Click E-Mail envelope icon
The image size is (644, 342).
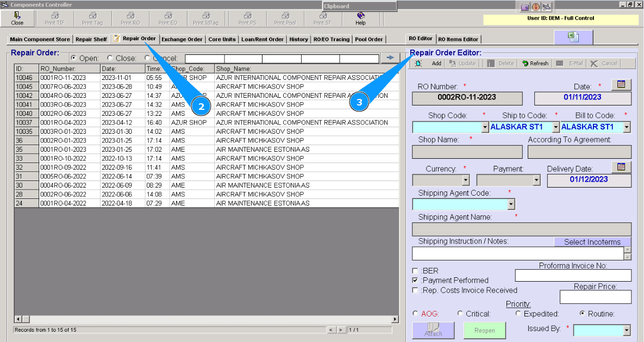(x=559, y=63)
